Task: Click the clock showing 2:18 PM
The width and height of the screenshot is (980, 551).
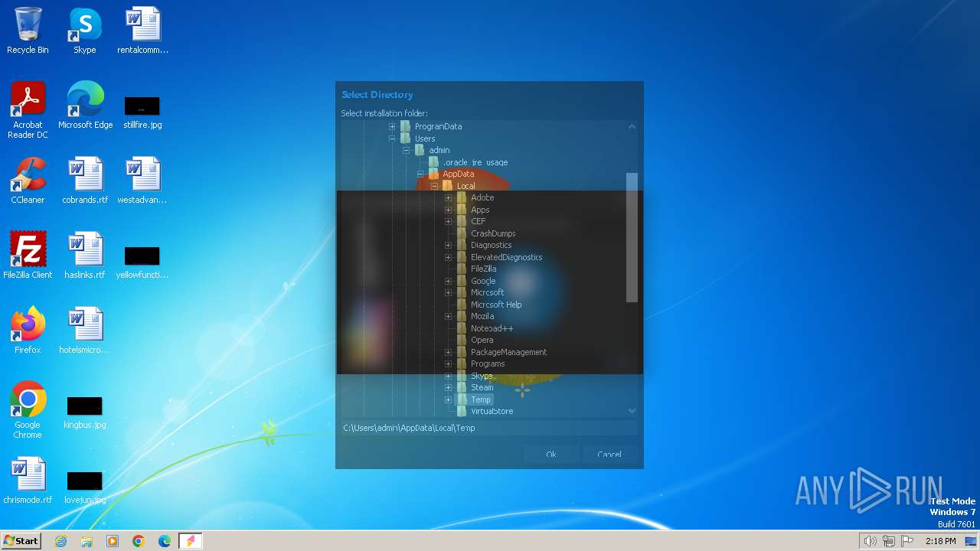Action: (940, 541)
